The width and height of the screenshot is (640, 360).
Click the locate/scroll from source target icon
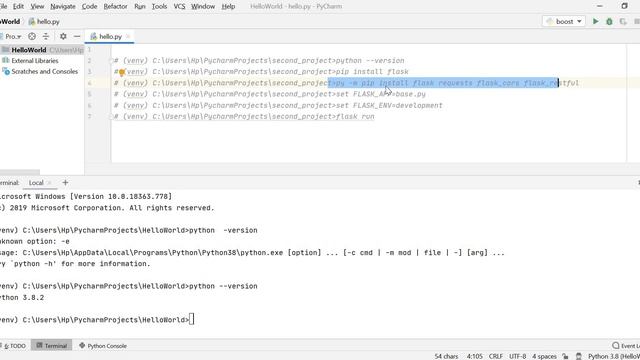tap(32, 36)
